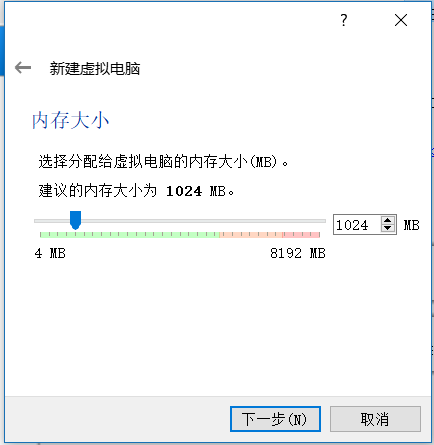
Task: Click the 新建虚拟电脑 title text
Action: 95,69
